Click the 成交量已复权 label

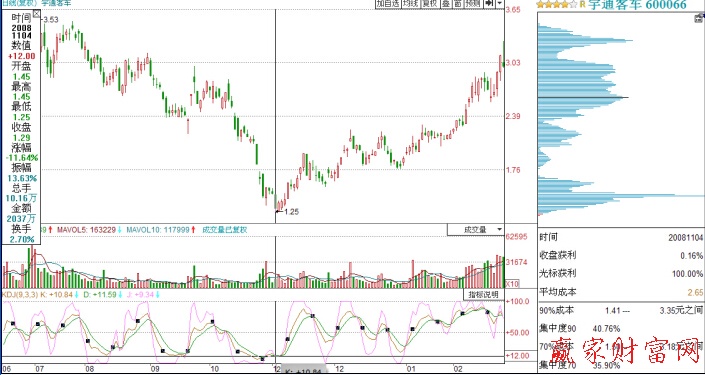pyautogui.click(x=225, y=230)
